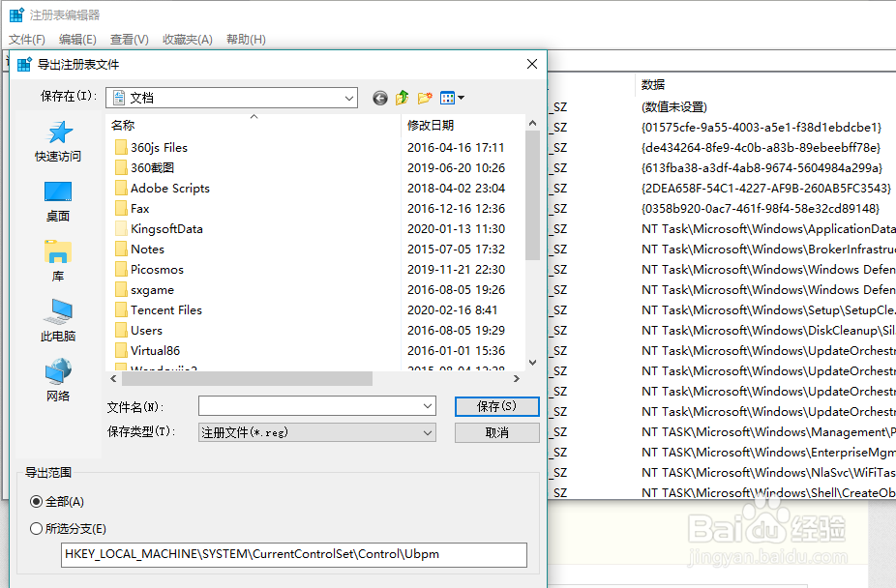896x588 pixels.
Task: Select the Notes folder
Action: [139, 250]
